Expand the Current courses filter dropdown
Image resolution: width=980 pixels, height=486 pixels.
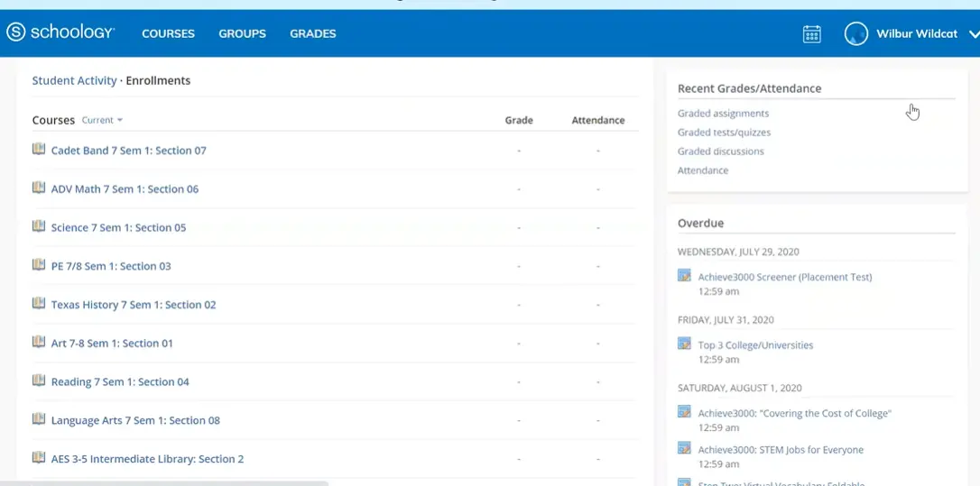102,120
